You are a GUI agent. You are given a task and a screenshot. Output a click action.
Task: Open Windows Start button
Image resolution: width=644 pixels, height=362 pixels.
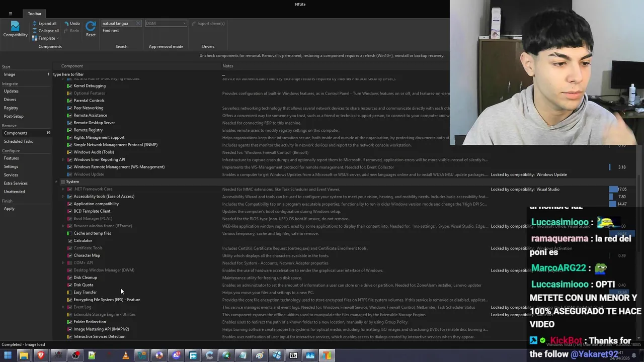(x=8, y=355)
